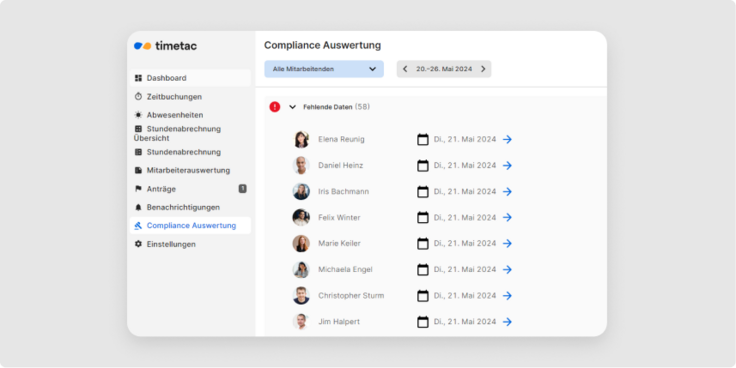This screenshot has width=736, height=368.
Task: Go to the previous week
Action: [405, 69]
